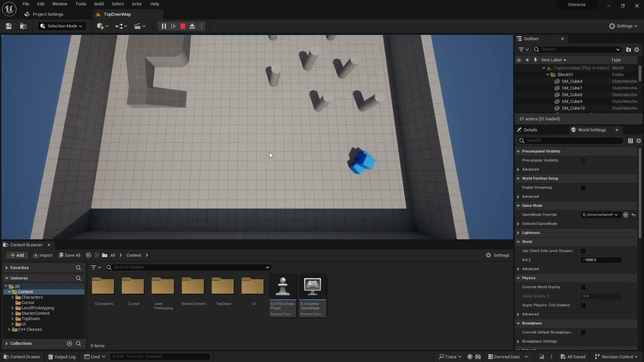
Task: Expand Broadphase Settings row
Action: coord(518,341)
